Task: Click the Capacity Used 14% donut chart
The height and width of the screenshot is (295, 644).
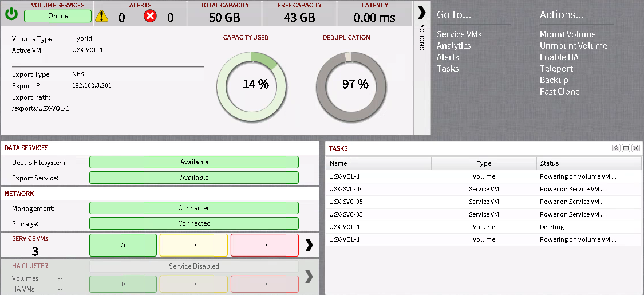Action: pos(252,87)
